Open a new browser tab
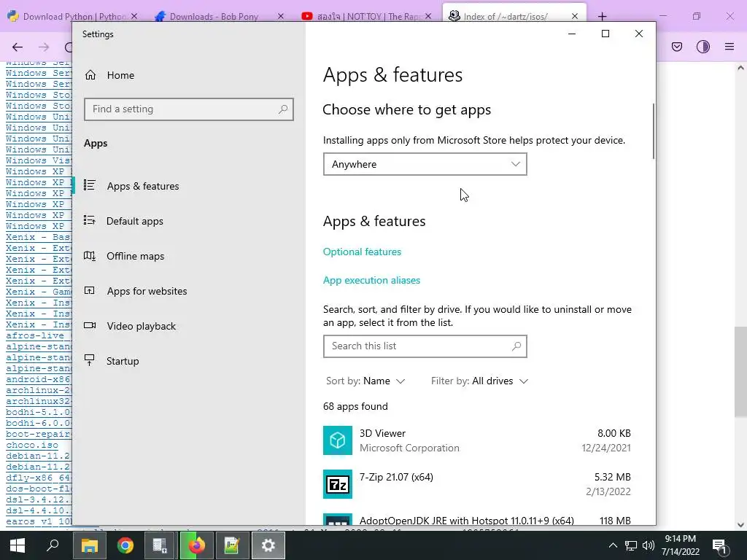The image size is (747, 560). 602,17
